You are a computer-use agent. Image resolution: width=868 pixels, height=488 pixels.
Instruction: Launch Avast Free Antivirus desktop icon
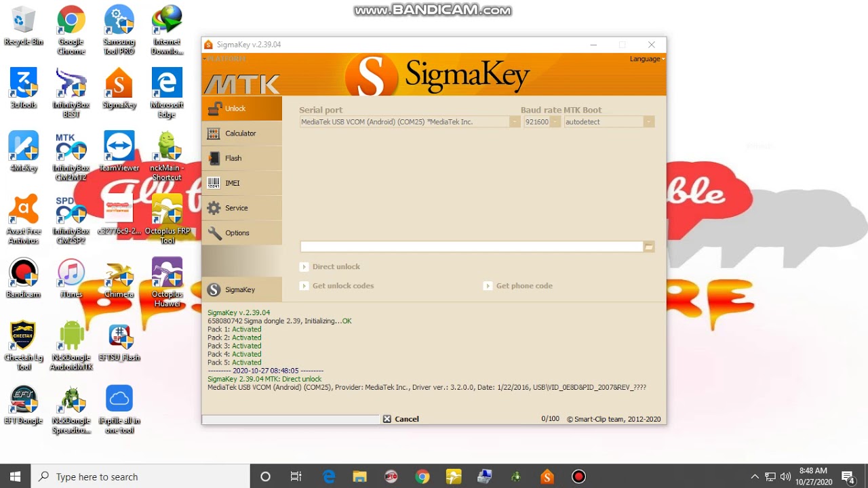pyautogui.click(x=24, y=219)
